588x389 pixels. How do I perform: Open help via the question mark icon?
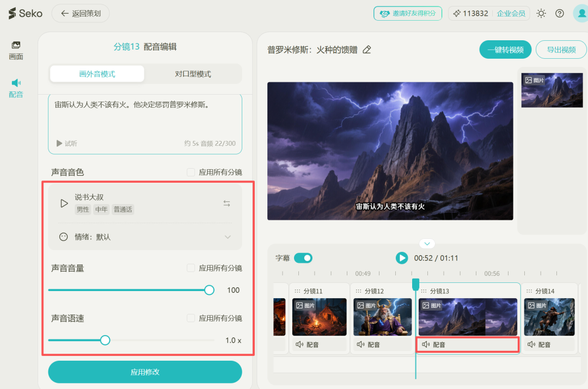point(560,13)
